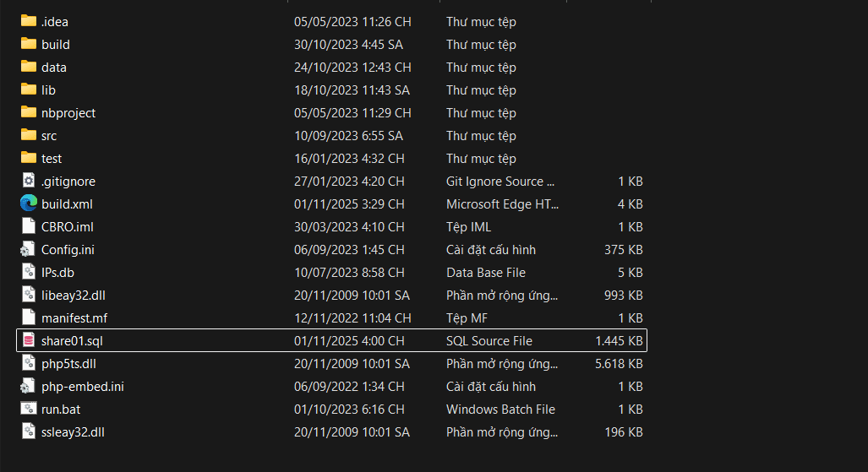
Task: Select the run.bat file name
Action: coord(61,409)
